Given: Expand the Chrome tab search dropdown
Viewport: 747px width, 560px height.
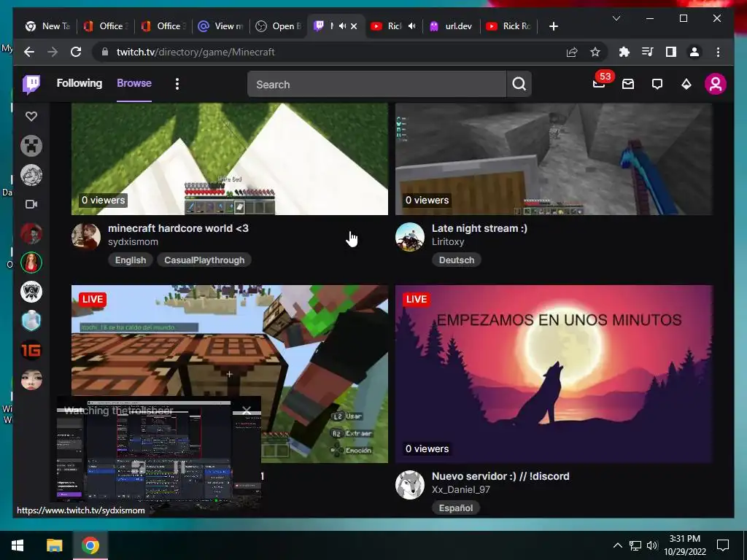Looking at the screenshot, I should 616,18.
